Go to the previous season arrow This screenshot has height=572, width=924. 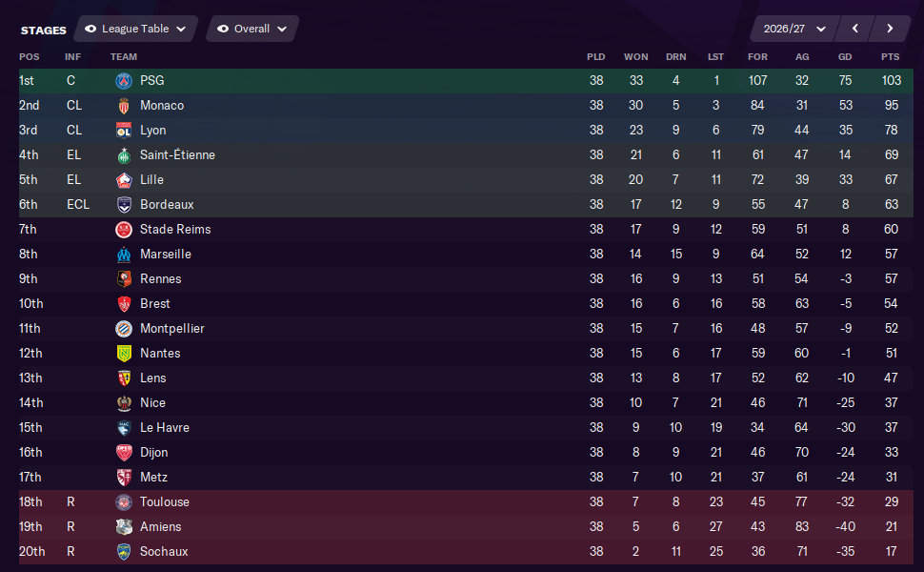tap(855, 29)
